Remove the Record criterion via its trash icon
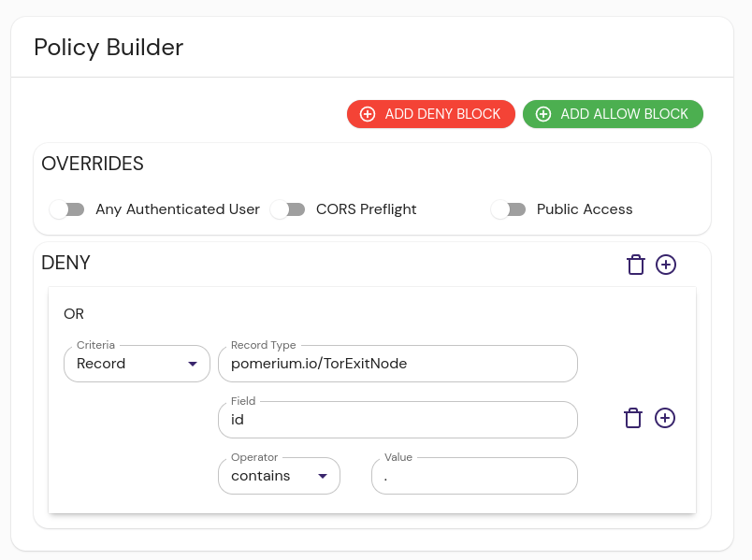 click(x=633, y=418)
